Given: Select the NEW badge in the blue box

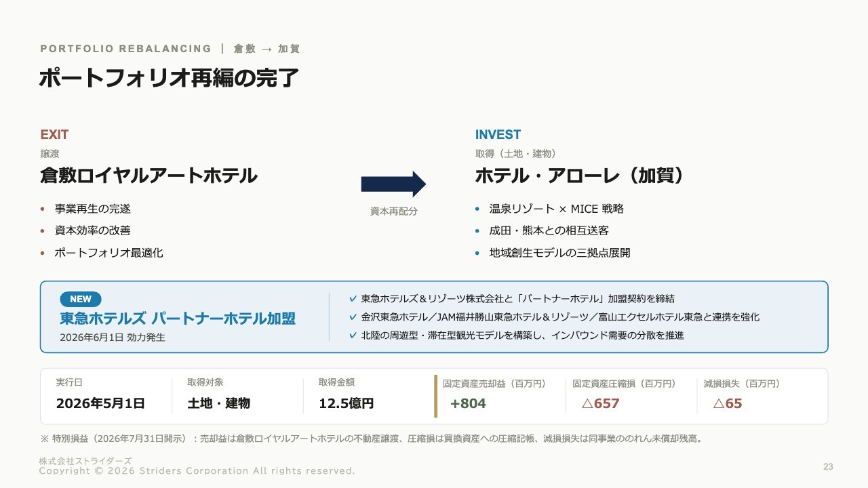Looking at the screenshot, I should click(x=81, y=299).
